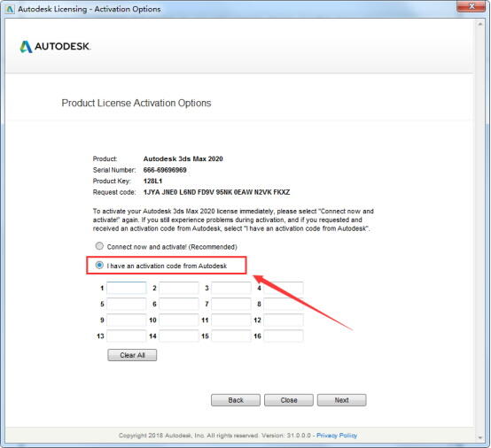The height and width of the screenshot is (448, 491).
Task: Focus activation code field 13
Action: tap(126, 336)
